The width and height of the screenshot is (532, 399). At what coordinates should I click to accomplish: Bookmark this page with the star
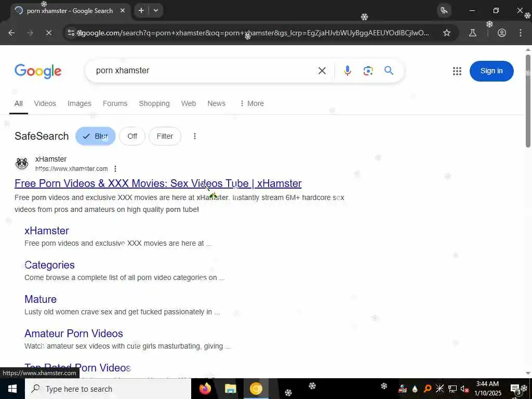click(447, 33)
